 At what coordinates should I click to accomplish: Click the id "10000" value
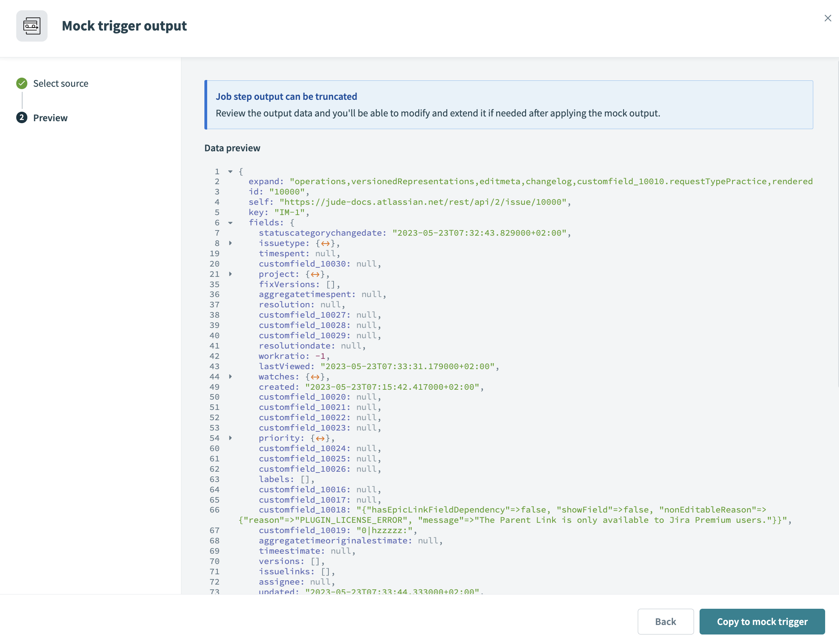coord(287,192)
